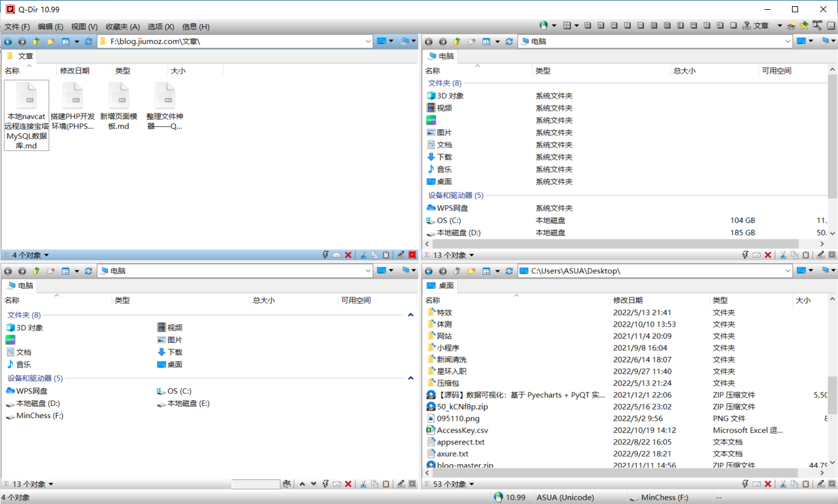Viewport: 838px width, 504px height.
Task: Select the 整理文件神器 markdown file
Action: (x=164, y=106)
